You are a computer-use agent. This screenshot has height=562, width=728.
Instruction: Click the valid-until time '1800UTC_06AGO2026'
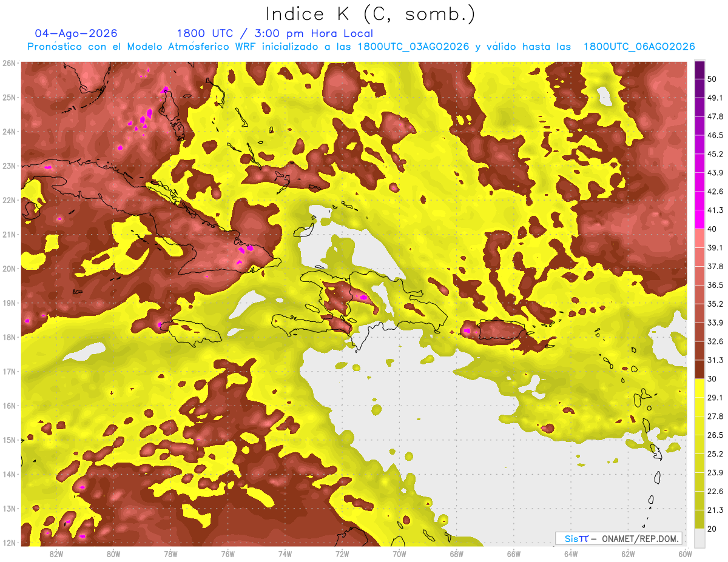[639, 47]
